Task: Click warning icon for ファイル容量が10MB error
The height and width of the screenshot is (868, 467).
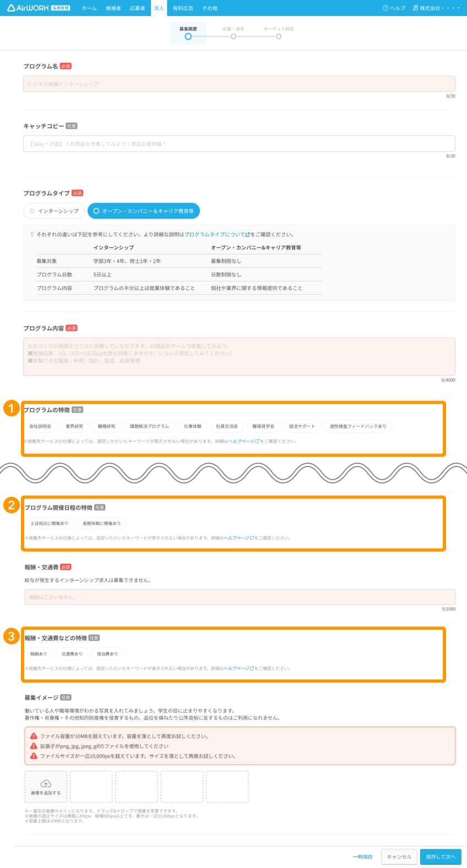Action: coord(34,736)
